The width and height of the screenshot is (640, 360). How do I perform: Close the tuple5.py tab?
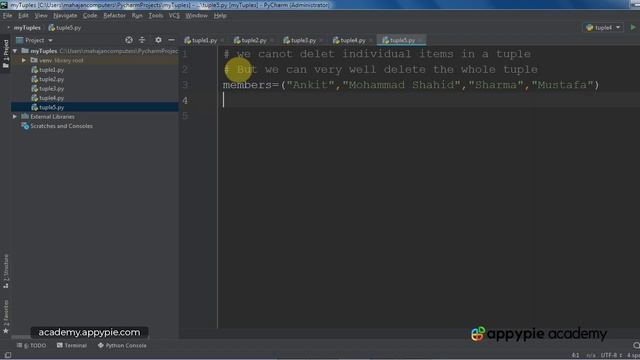(420, 40)
